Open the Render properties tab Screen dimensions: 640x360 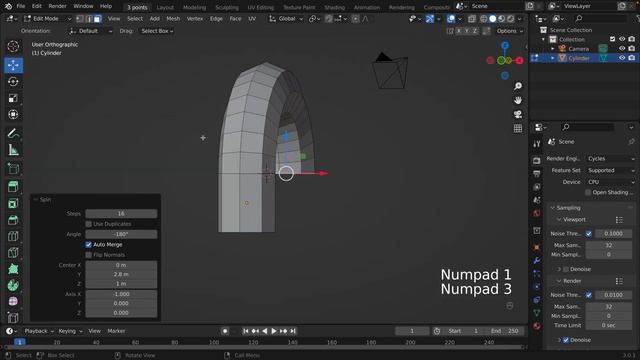pyautogui.click(x=537, y=161)
